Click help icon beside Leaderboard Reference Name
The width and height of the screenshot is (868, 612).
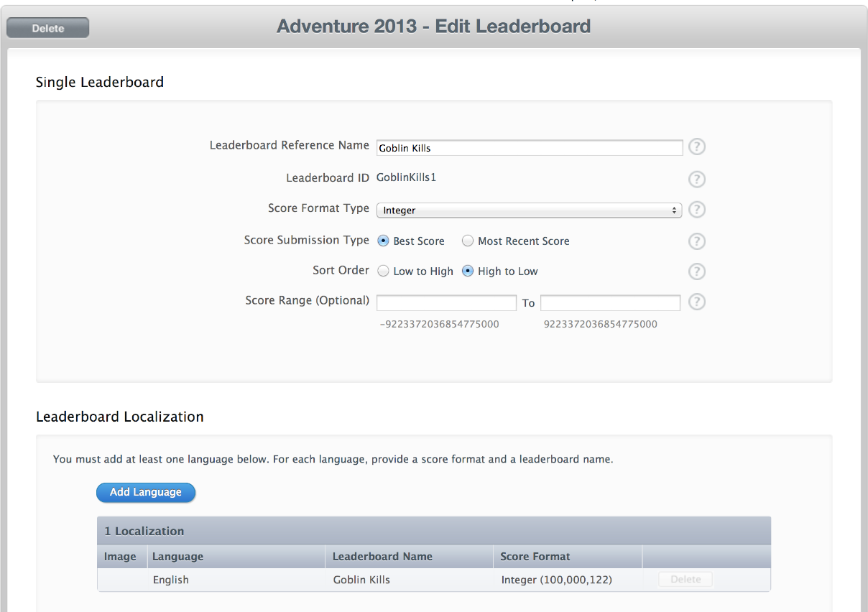tap(696, 147)
